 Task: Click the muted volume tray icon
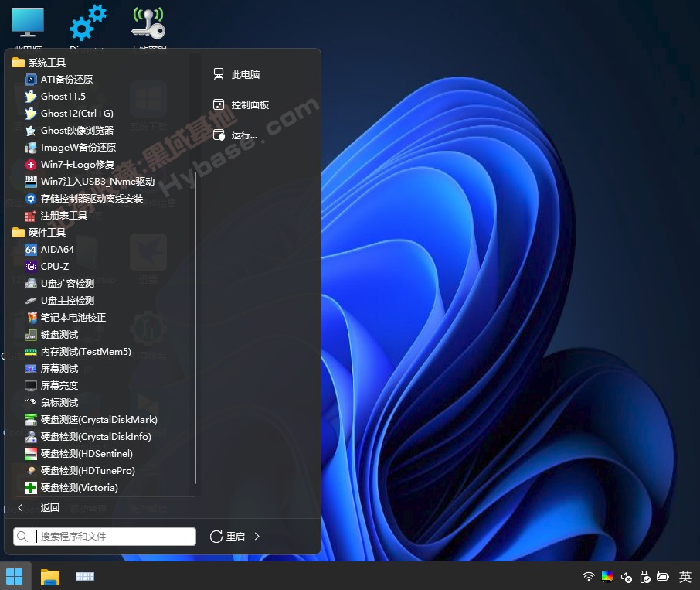(627, 578)
